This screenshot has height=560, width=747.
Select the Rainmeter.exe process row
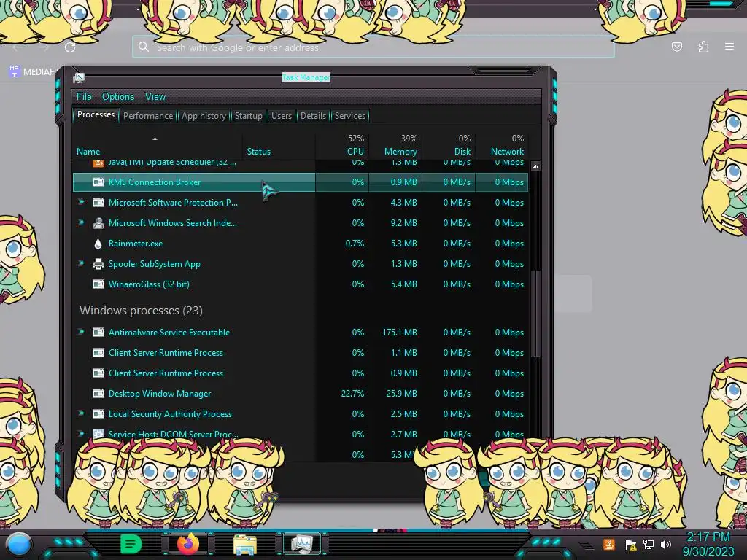(301, 244)
